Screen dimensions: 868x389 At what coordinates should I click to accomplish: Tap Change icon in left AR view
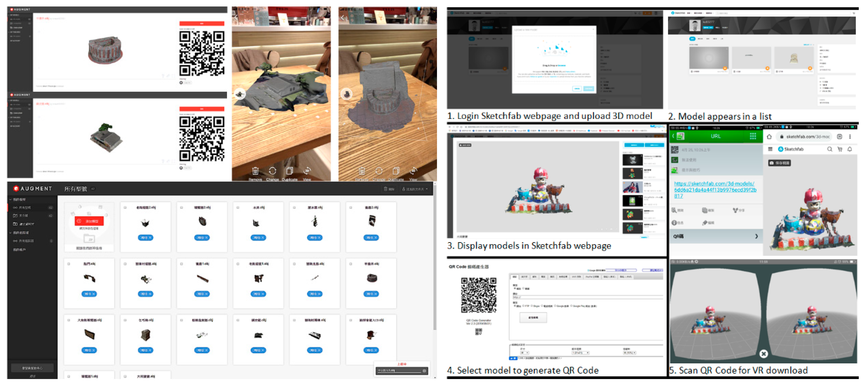[x=272, y=171]
